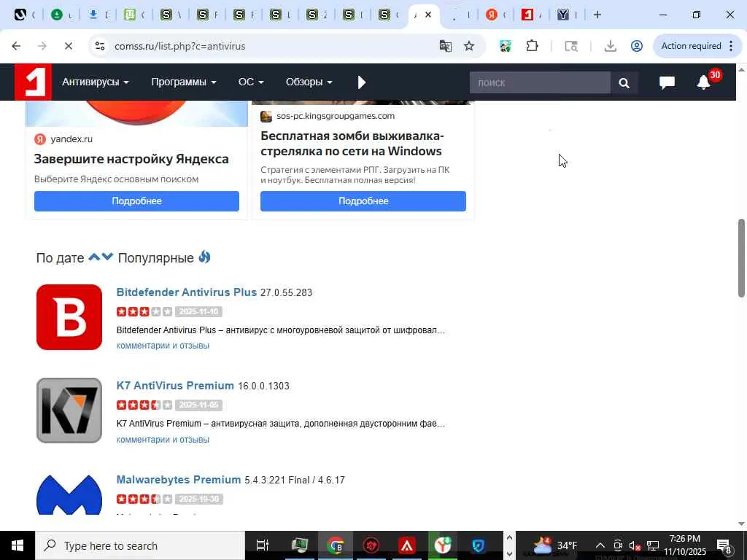Click the Bitdefender red B logo

69,317
